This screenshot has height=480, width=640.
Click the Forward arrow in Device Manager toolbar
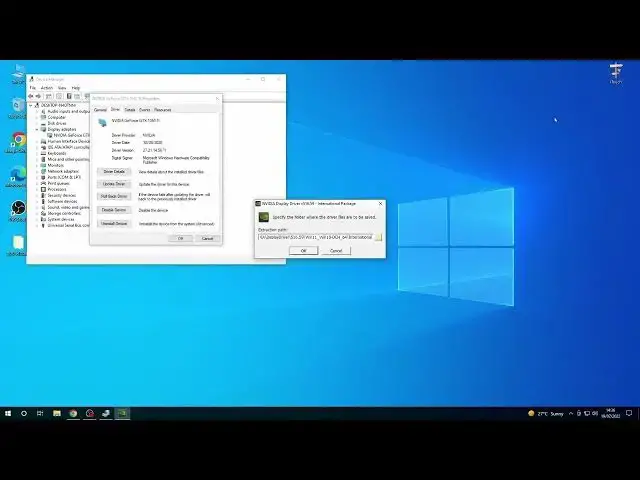coord(38,96)
